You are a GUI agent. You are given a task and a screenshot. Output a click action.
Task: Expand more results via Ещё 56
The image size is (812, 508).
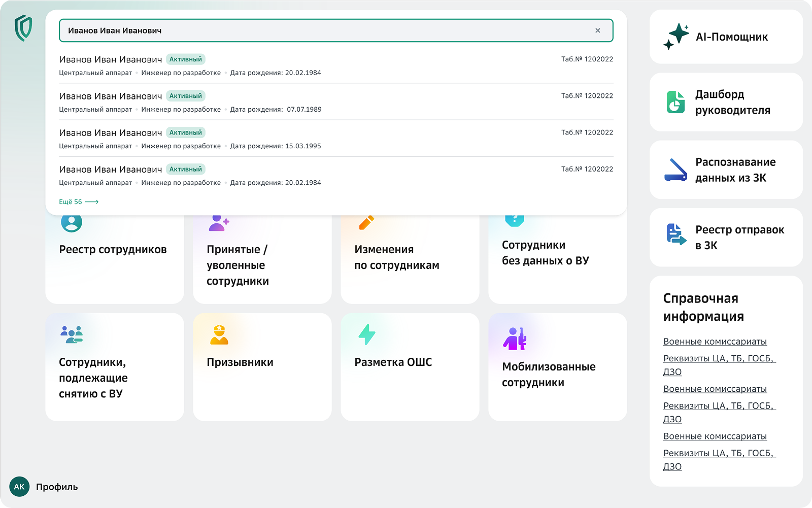tap(78, 202)
